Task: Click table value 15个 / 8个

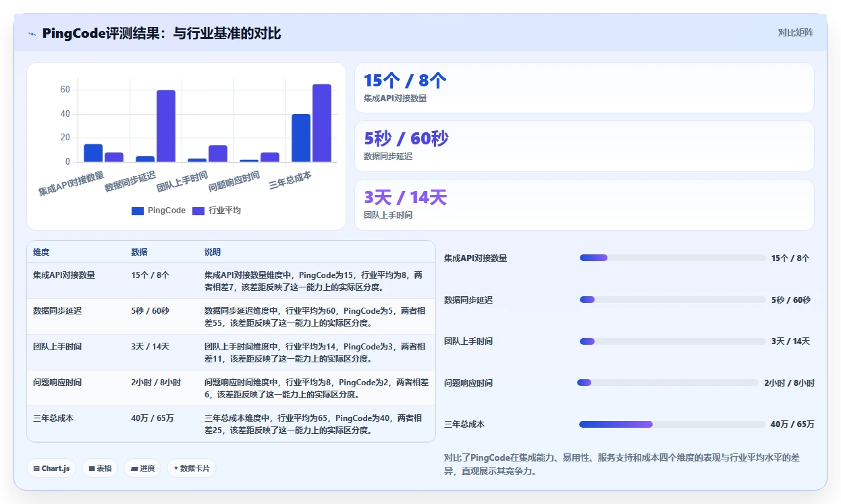Action: click(150, 275)
